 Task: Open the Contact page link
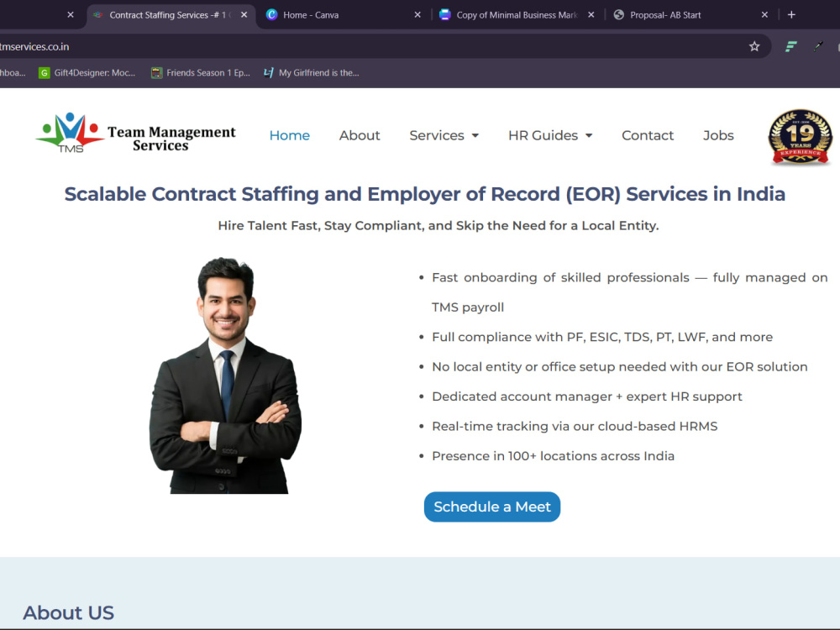(647, 135)
